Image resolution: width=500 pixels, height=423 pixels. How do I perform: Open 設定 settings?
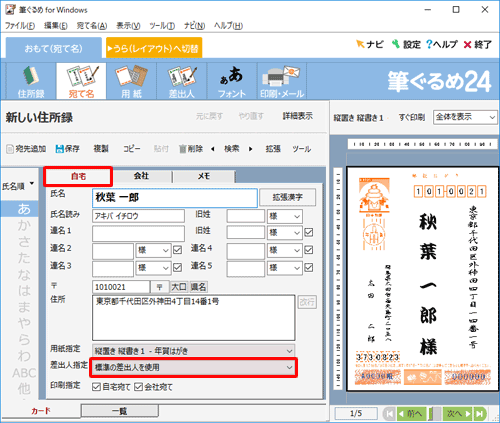tap(406, 44)
